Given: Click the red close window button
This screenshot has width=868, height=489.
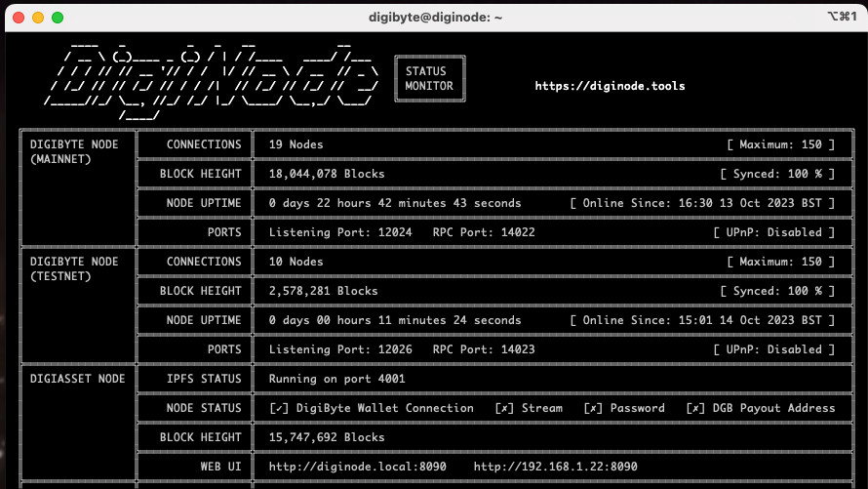Looking at the screenshot, I should (19, 18).
